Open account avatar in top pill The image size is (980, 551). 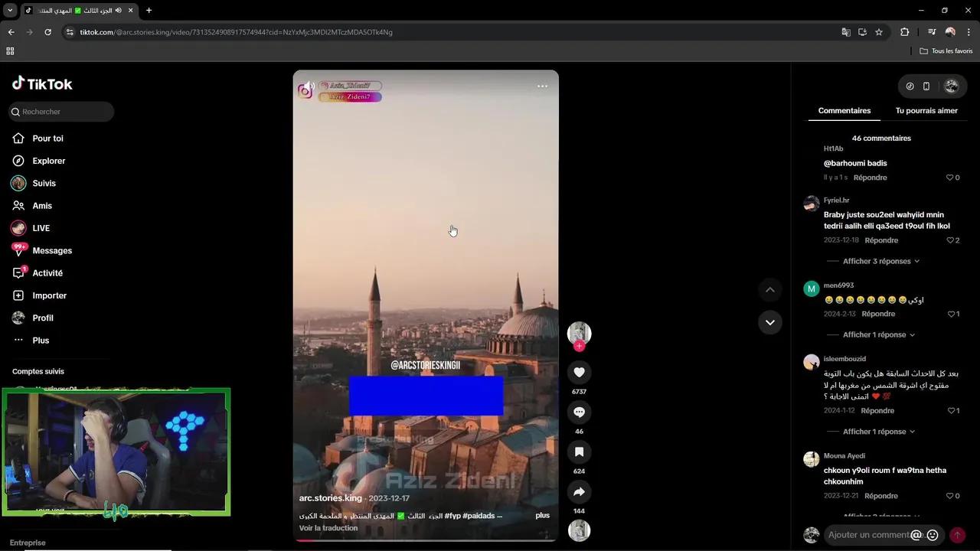[952, 86]
